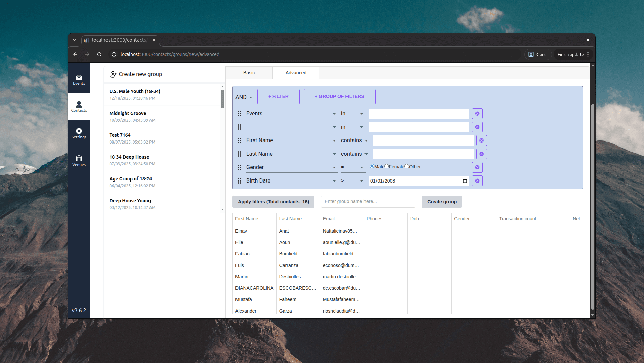Reload the page in browser
Screen dimensions: 644x363
[x=99, y=54]
